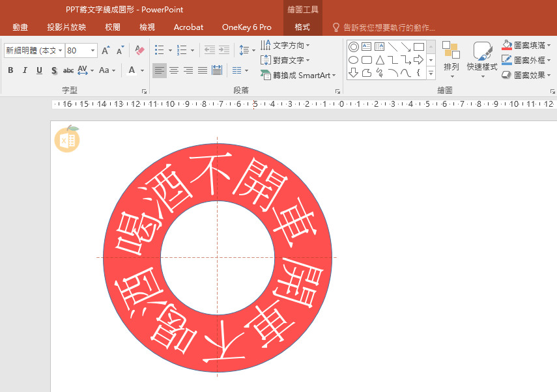Click the justify text alignment icon
Screen dimensions: 557x392
(x=203, y=70)
